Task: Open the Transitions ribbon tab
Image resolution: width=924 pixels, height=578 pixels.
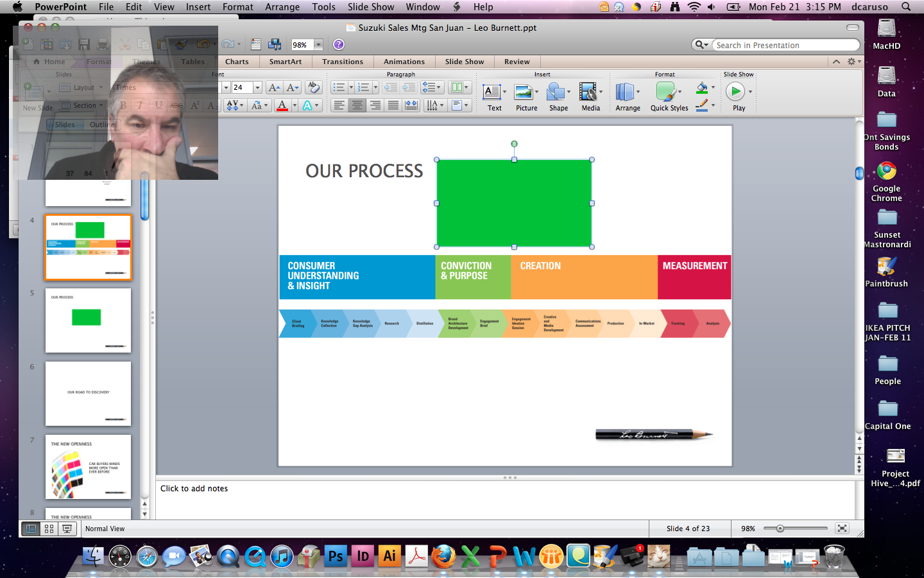Action: 343,62
